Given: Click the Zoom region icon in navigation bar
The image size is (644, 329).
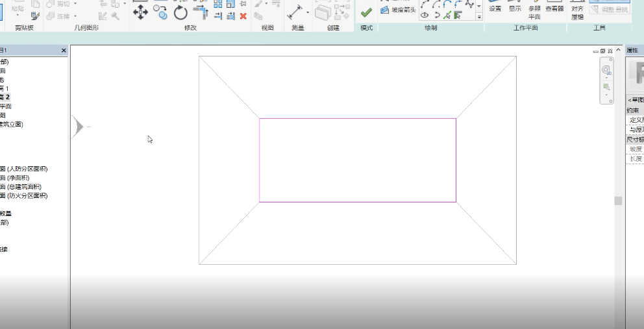Looking at the screenshot, I should [x=606, y=87].
